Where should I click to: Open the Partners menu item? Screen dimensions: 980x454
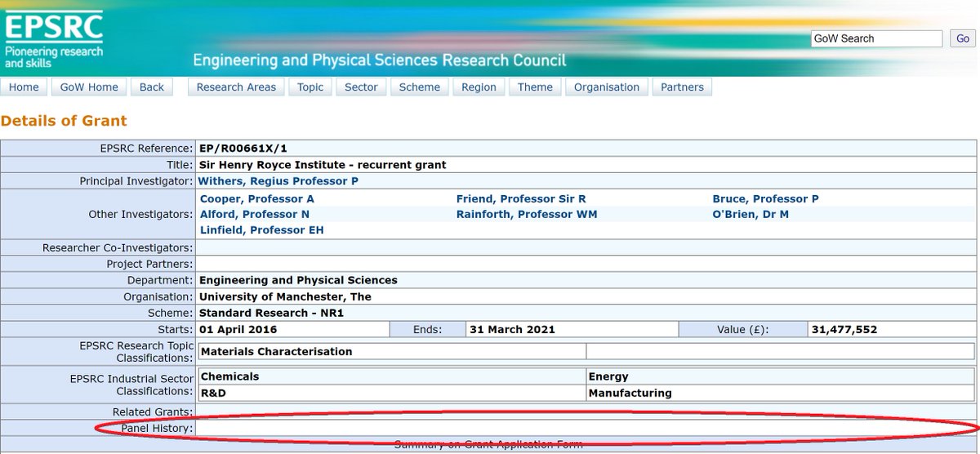[x=682, y=87]
